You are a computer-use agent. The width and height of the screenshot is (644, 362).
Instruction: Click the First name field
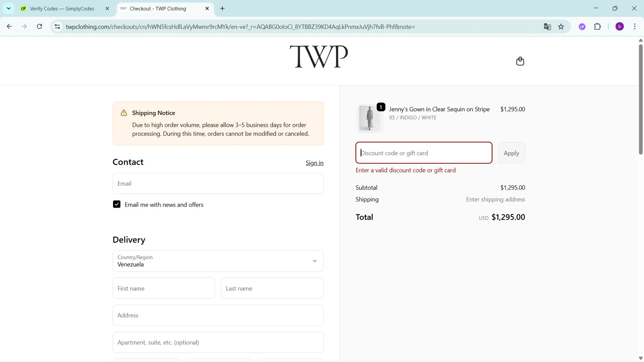pyautogui.click(x=164, y=288)
